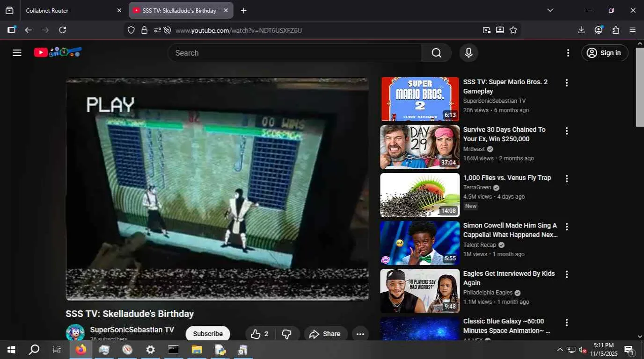The height and width of the screenshot is (359, 644).
Task: Share this video
Action: point(325,334)
